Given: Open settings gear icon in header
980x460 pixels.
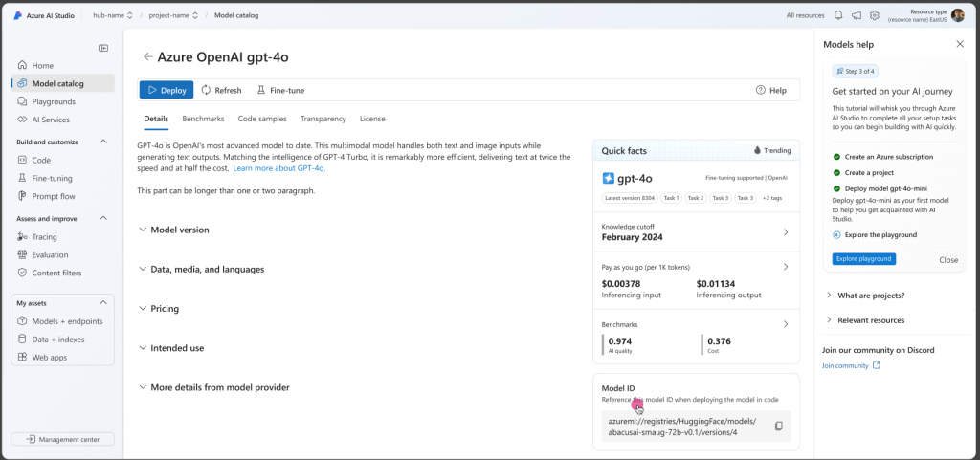Looking at the screenshot, I should [875, 15].
